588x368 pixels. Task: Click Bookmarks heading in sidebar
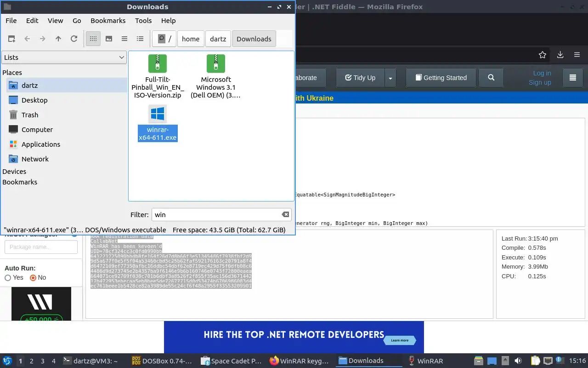point(20,182)
